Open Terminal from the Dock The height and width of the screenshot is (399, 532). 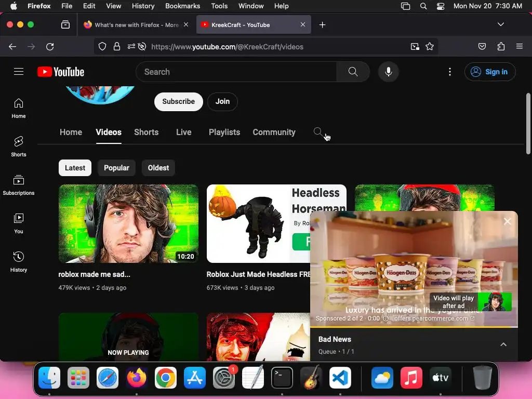coord(282,378)
